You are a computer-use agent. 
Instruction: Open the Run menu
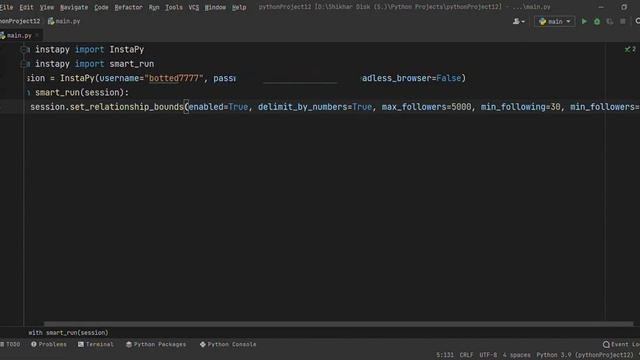point(154,7)
